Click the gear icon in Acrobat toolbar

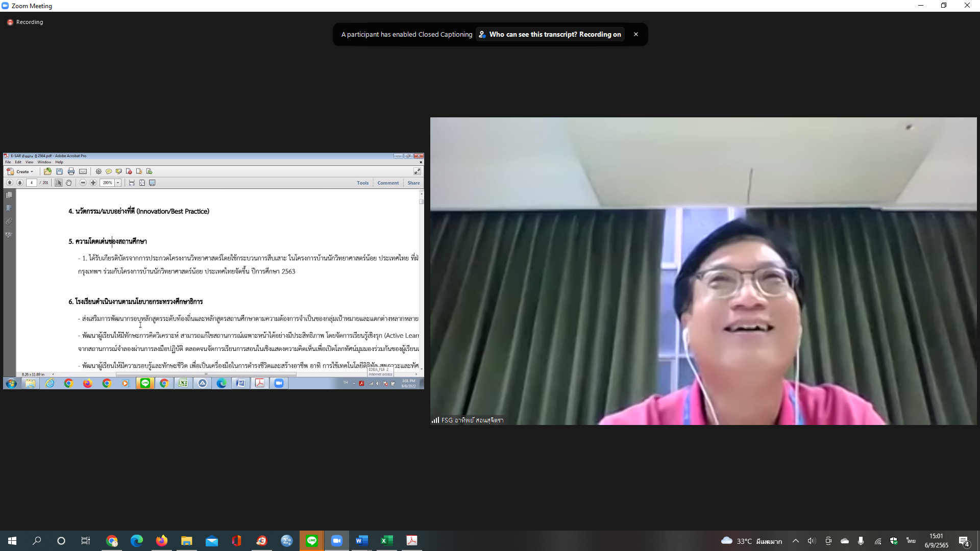pyautogui.click(x=99, y=171)
